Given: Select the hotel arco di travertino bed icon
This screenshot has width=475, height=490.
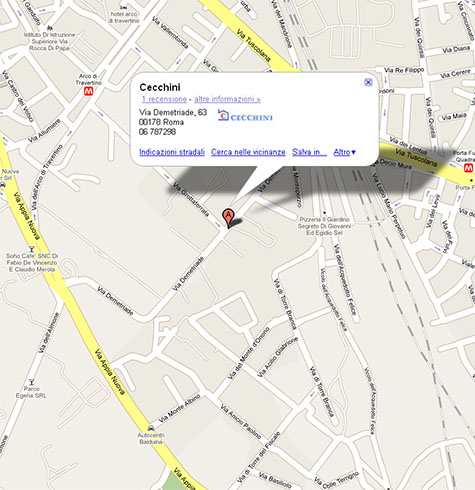Looking at the screenshot, I should pos(124,7).
